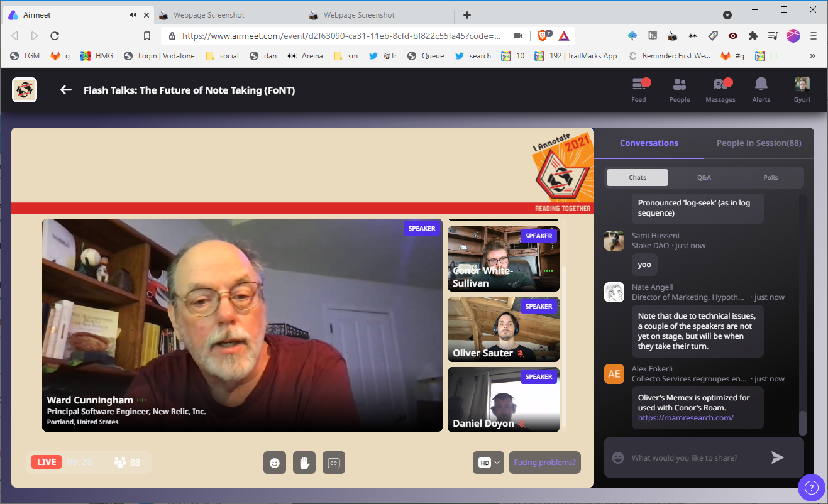Click the tree extension icon in the toolbar
The height and width of the screenshot is (504, 828).
tap(632, 36)
